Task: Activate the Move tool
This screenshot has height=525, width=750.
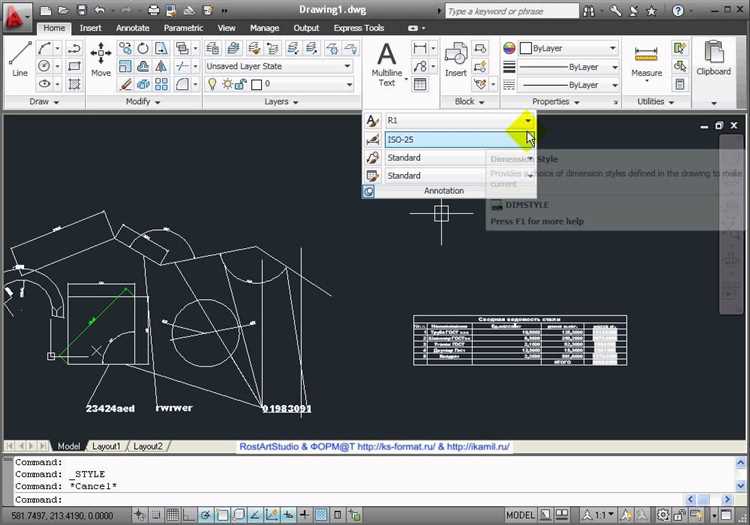Action: (101, 59)
